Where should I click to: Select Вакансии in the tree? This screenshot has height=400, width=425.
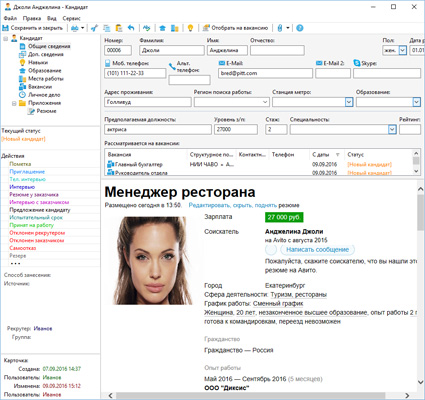click(x=40, y=87)
